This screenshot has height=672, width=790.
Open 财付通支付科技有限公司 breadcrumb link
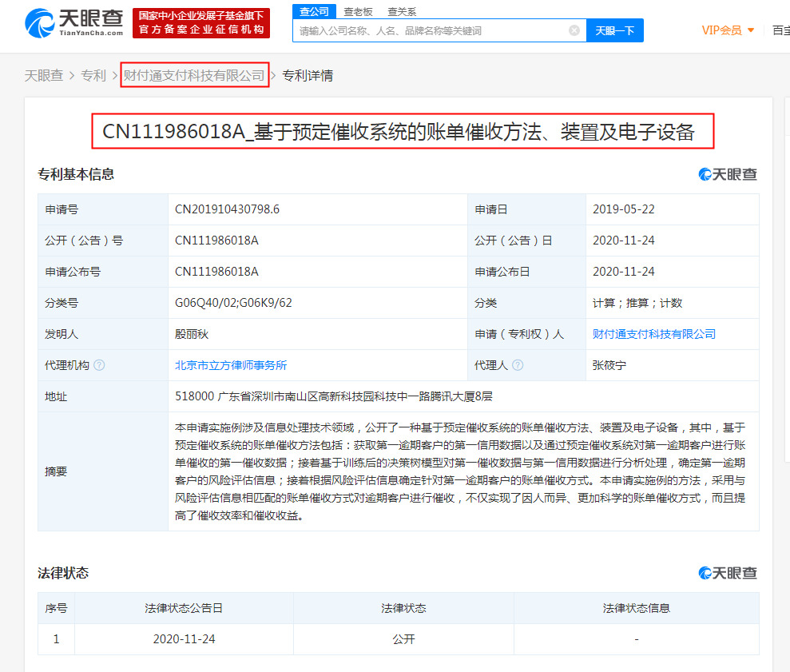click(x=194, y=76)
